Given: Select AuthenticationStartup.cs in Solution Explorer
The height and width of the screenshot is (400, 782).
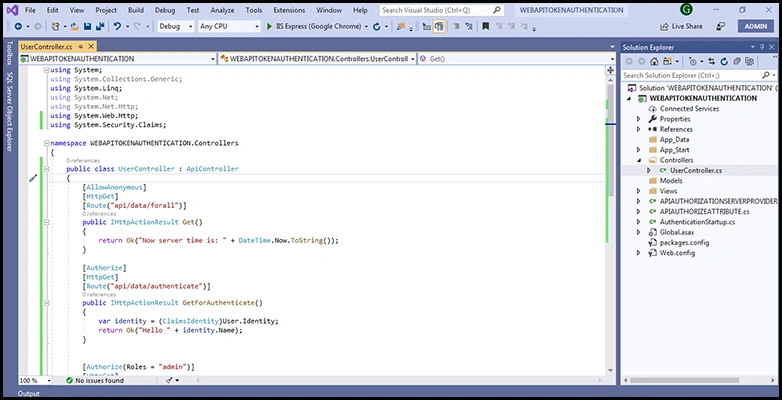Looking at the screenshot, I should click(x=697, y=222).
